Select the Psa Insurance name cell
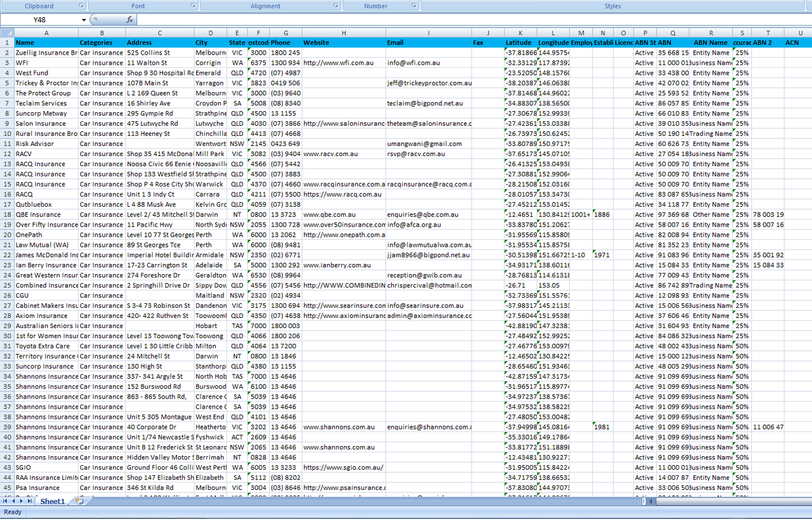 point(46,488)
